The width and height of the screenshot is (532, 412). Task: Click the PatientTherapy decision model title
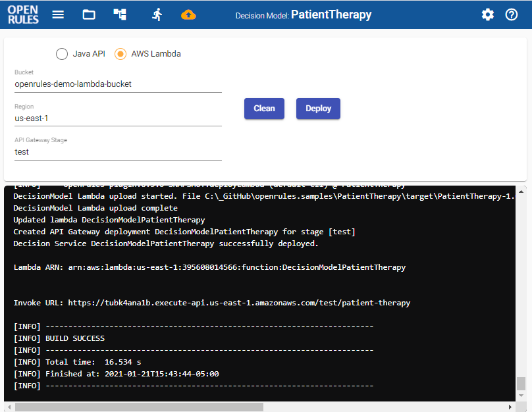pos(331,14)
